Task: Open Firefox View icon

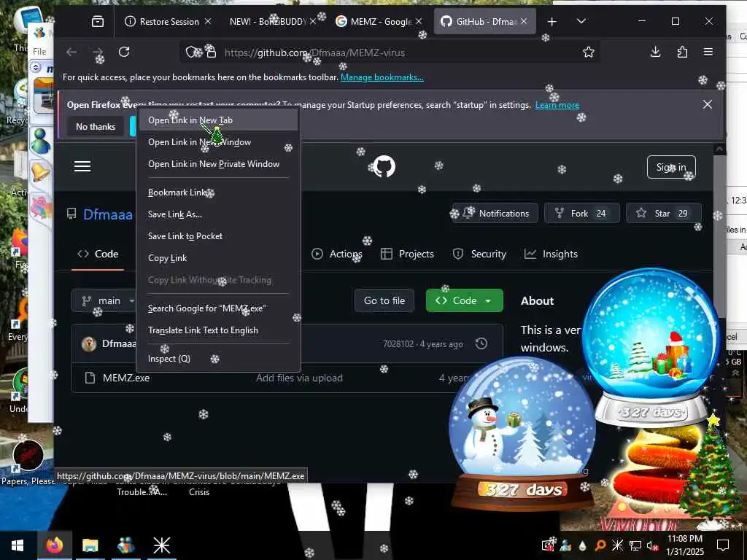Action: pos(97,21)
